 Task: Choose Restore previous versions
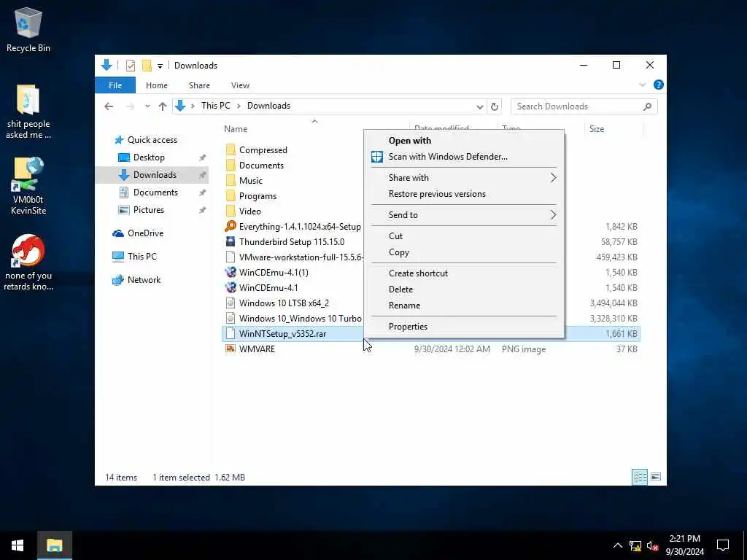pyautogui.click(x=463, y=194)
